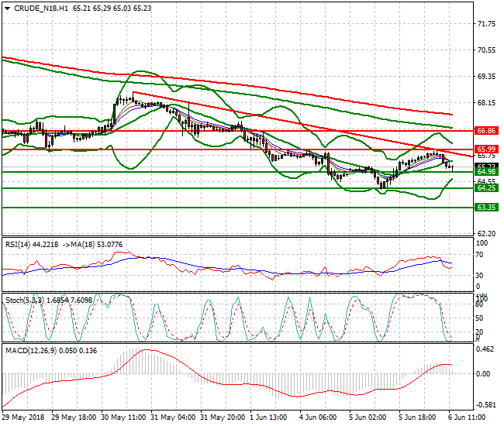Select the OHLC values 65.21 65.29 65.03 65.23
The image size is (504, 426).
(112, 9)
